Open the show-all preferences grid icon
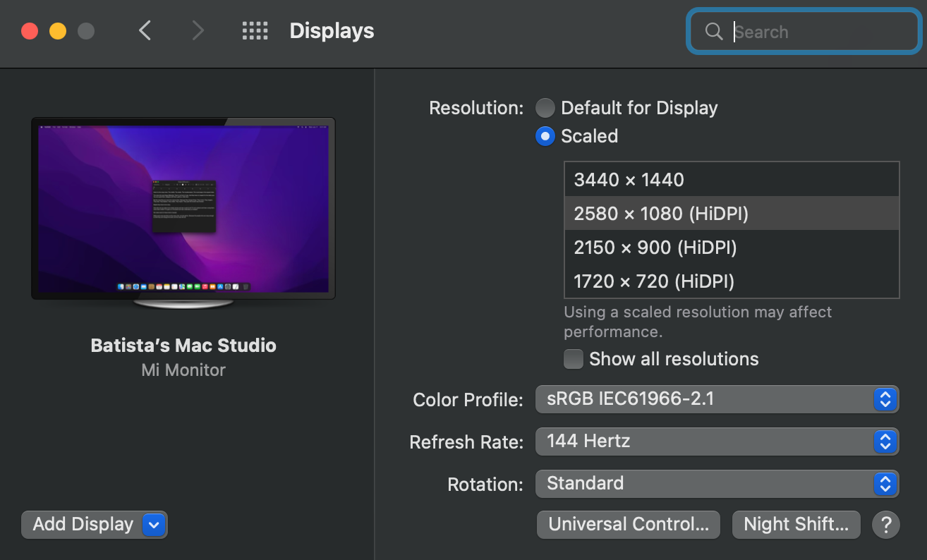927x560 pixels. (x=255, y=31)
